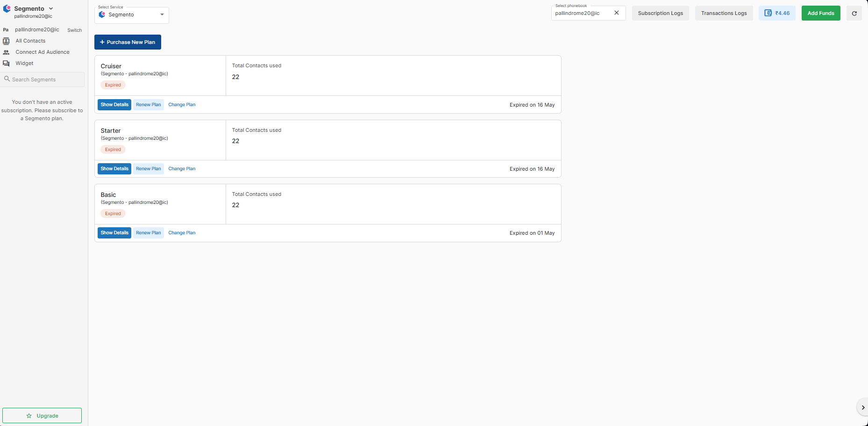Click the Cruiser plan title
Screen dimensions: 868x426
click(x=111, y=66)
